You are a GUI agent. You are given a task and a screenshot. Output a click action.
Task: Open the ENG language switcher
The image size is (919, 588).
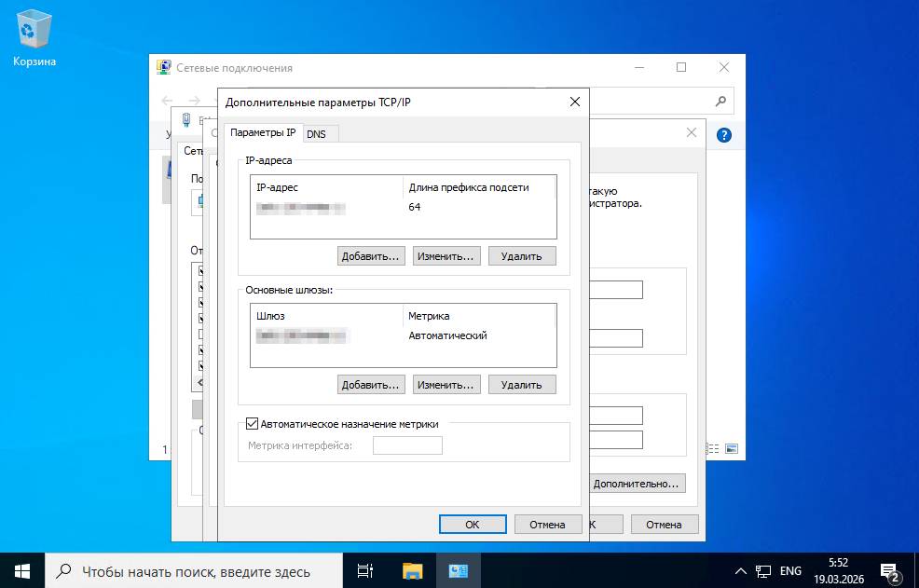coord(790,570)
